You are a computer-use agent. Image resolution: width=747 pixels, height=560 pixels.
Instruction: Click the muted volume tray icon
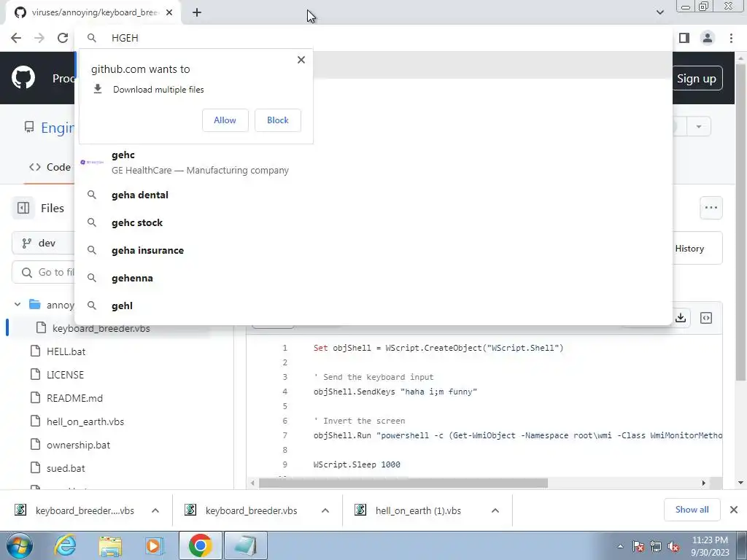(673, 547)
